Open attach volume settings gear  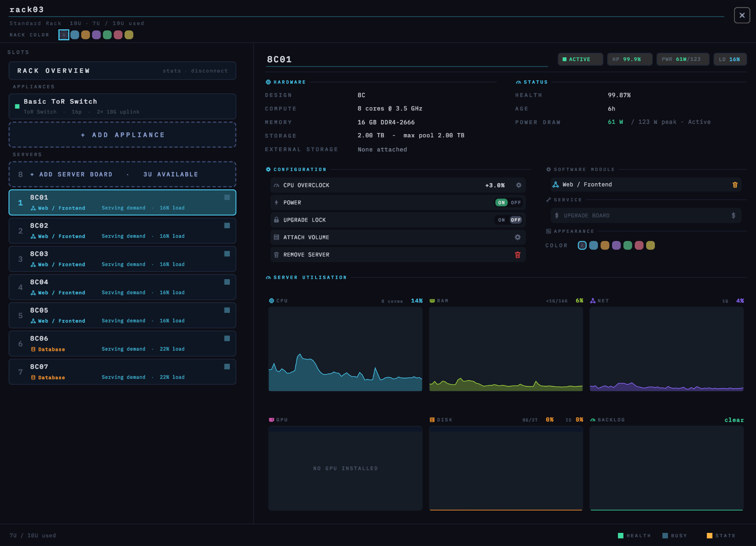518,237
